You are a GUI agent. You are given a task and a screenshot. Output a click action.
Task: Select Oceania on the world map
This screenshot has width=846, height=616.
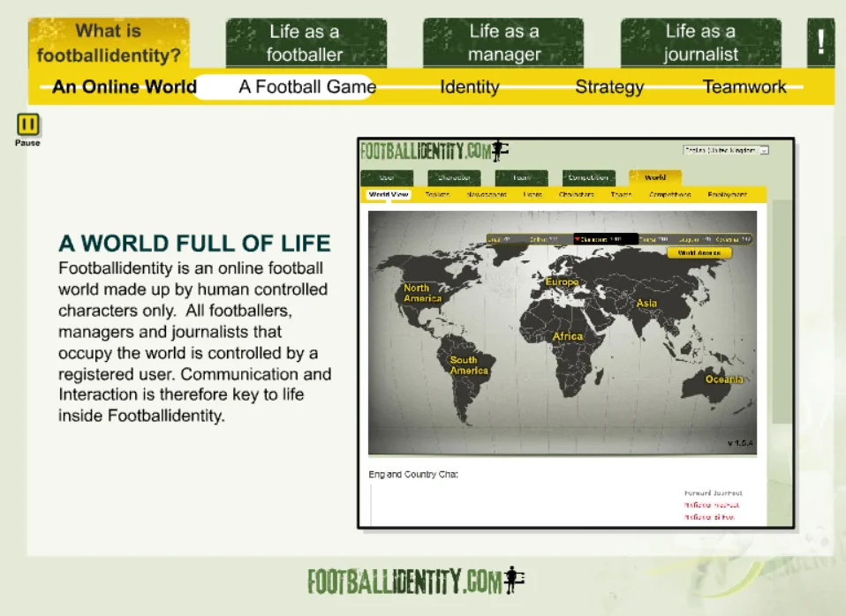click(723, 379)
